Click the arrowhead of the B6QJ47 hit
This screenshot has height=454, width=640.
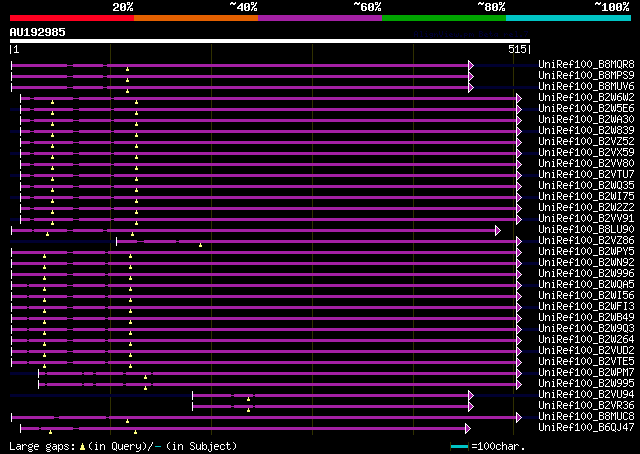[470, 428]
